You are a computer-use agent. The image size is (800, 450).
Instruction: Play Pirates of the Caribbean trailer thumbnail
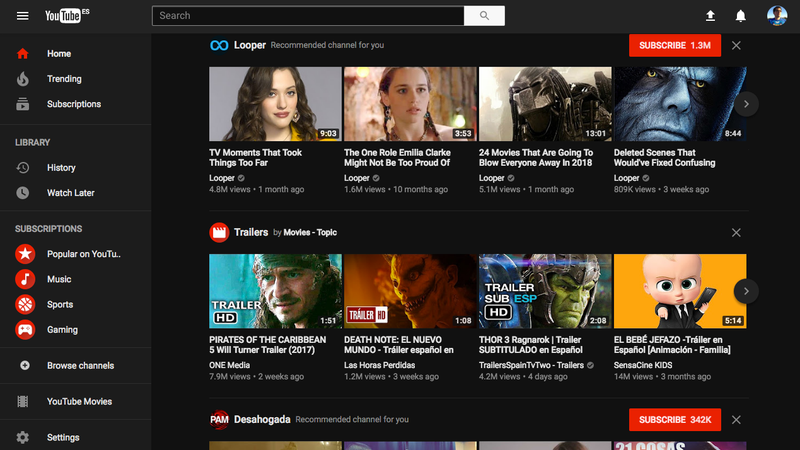point(275,291)
